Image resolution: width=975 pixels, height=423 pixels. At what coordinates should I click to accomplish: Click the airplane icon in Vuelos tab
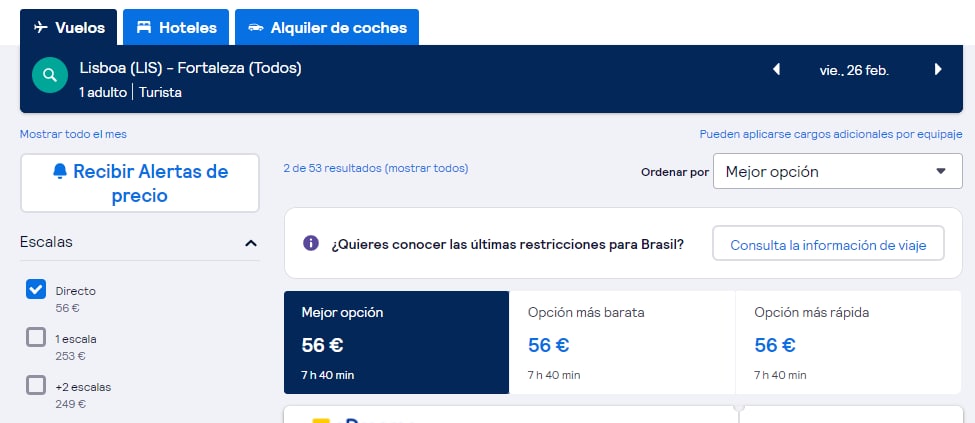point(40,27)
